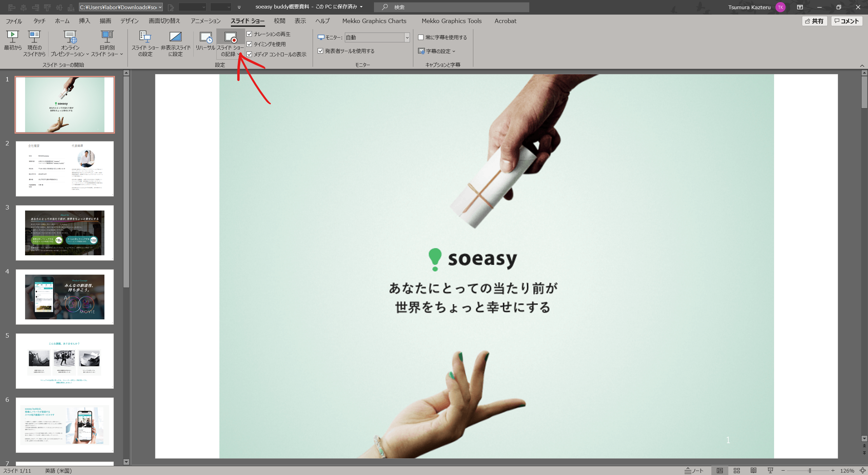Click the search magnifier icon in title bar

coord(384,7)
